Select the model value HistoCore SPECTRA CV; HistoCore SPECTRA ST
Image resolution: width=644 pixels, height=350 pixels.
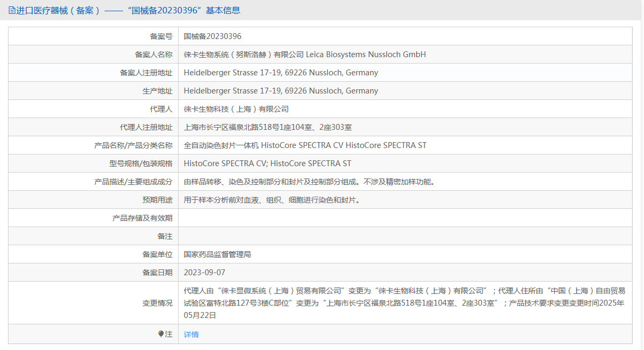click(x=267, y=164)
